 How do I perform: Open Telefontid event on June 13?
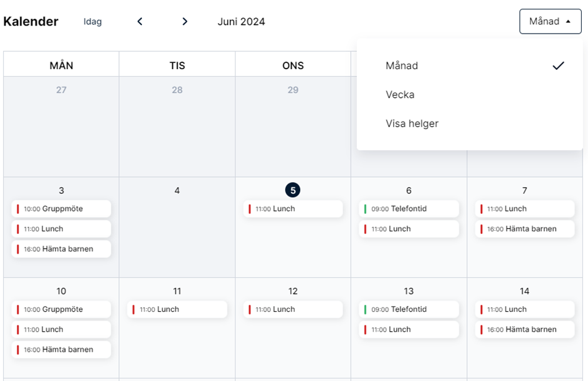(409, 309)
